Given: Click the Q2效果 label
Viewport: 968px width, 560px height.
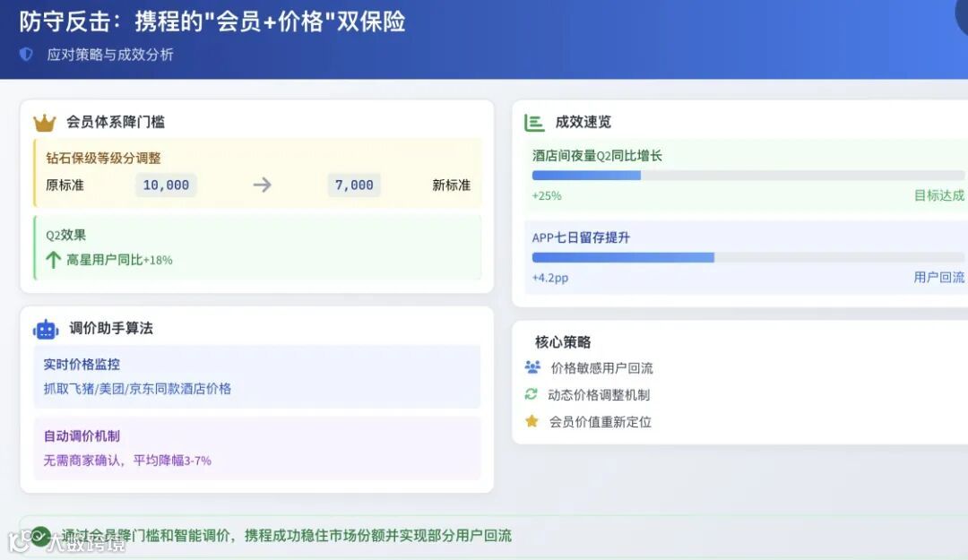Looking at the screenshot, I should (65, 236).
